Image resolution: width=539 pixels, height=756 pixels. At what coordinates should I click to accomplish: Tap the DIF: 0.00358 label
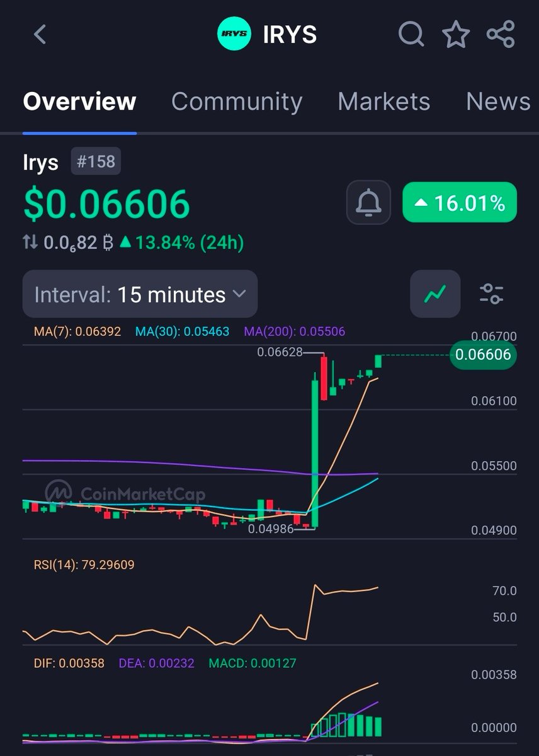(69, 663)
